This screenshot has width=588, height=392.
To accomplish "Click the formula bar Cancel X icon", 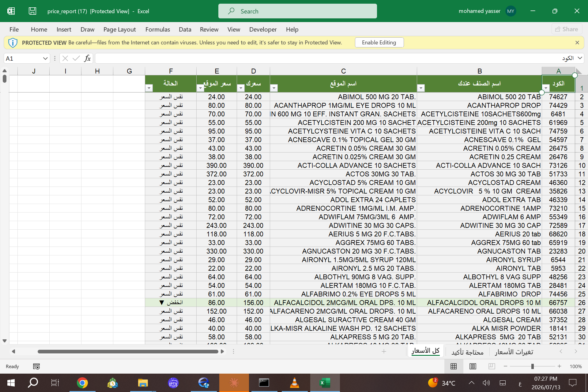I will [x=65, y=58].
